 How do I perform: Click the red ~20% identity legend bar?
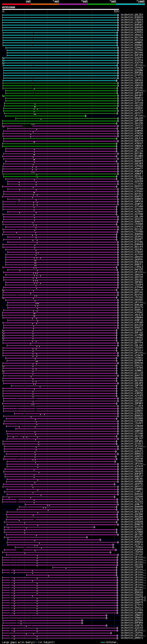coord(17,4)
